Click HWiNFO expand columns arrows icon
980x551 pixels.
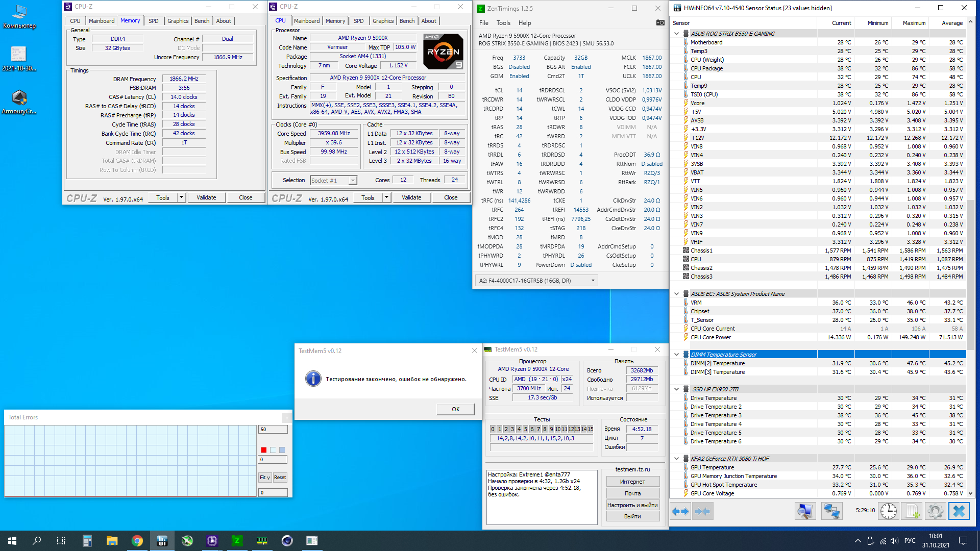click(681, 511)
